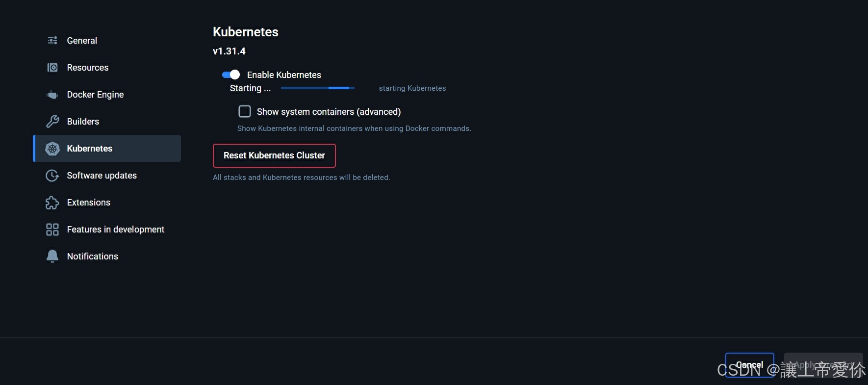Switch to Docker Engine settings
The height and width of the screenshot is (385, 868).
(95, 95)
